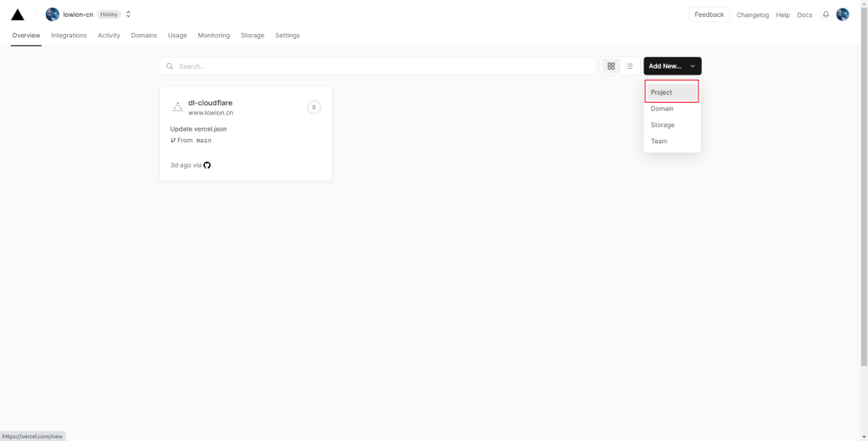The width and height of the screenshot is (868, 441).
Task: Open the Update vercel.json commit message
Action: pyautogui.click(x=198, y=129)
